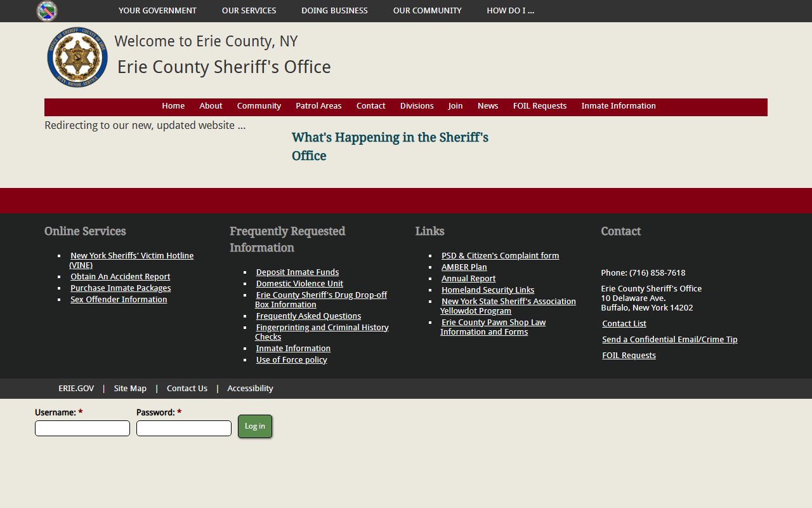Click the Online Services heading
This screenshot has width=812, height=508.
[x=85, y=231]
